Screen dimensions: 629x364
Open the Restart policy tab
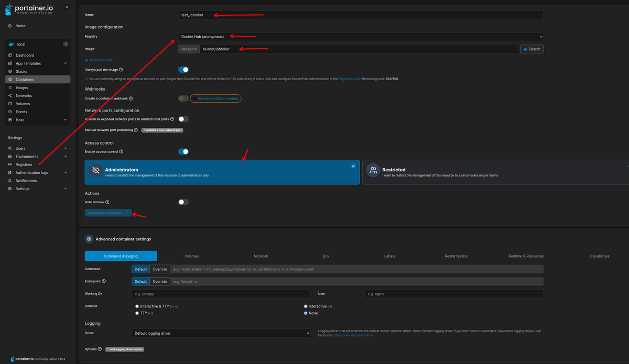pos(456,256)
